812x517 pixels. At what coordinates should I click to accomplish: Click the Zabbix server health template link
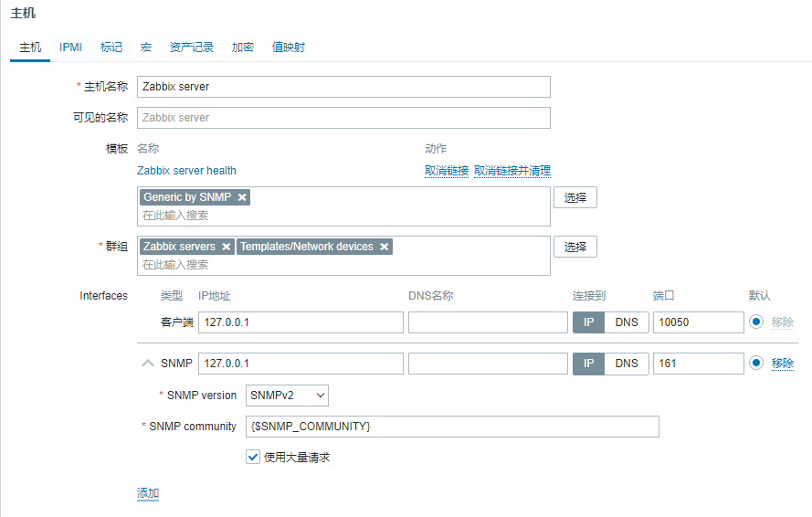coord(186,171)
